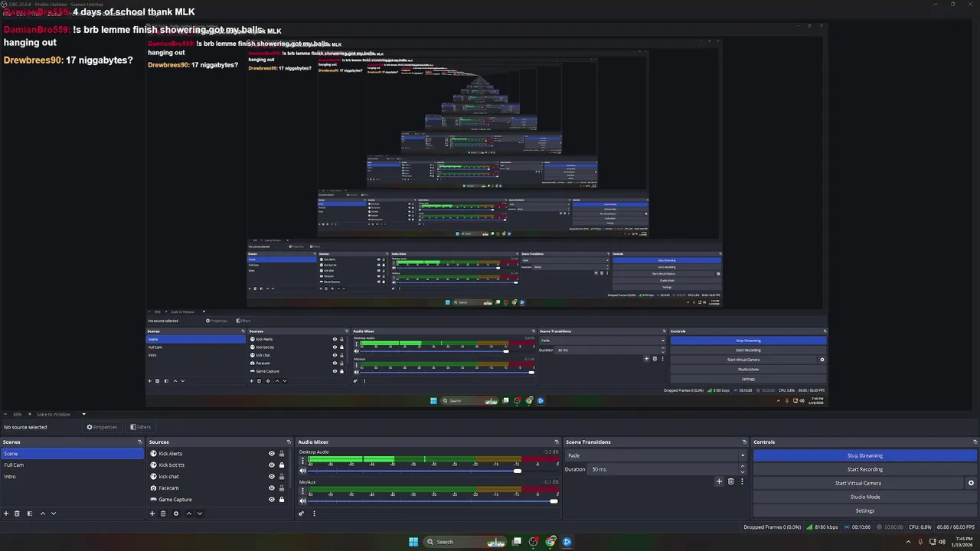
Task: Hide the kick chat source
Action: click(271, 477)
